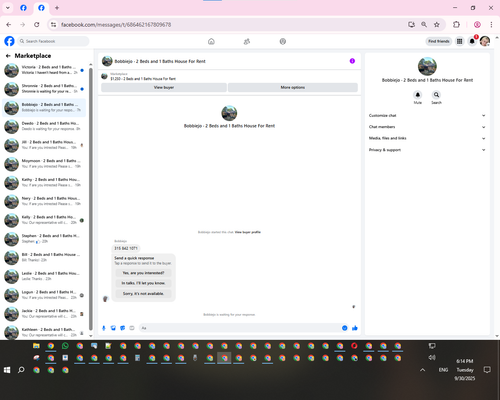
Task: Reload the page in browser toolbar
Action: [x=37, y=24]
